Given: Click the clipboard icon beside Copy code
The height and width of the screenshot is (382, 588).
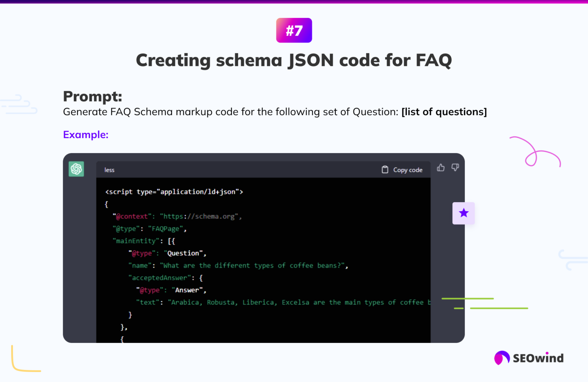Looking at the screenshot, I should click(x=385, y=170).
